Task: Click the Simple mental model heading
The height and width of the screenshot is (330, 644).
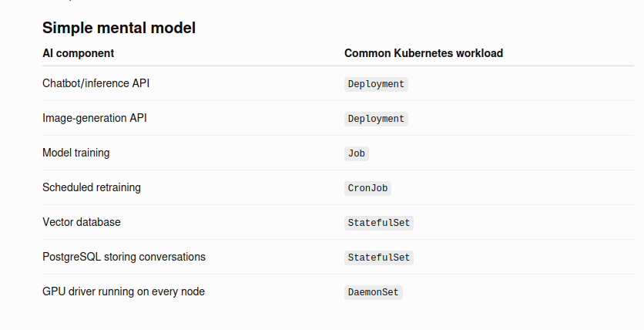Action: tap(119, 28)
